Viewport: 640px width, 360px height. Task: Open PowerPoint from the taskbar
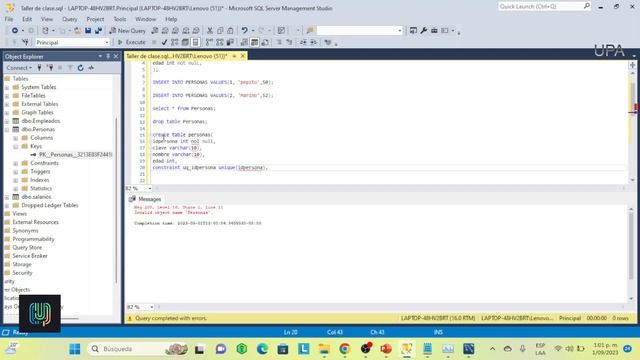pyautogui.click(x=386, y=349)
